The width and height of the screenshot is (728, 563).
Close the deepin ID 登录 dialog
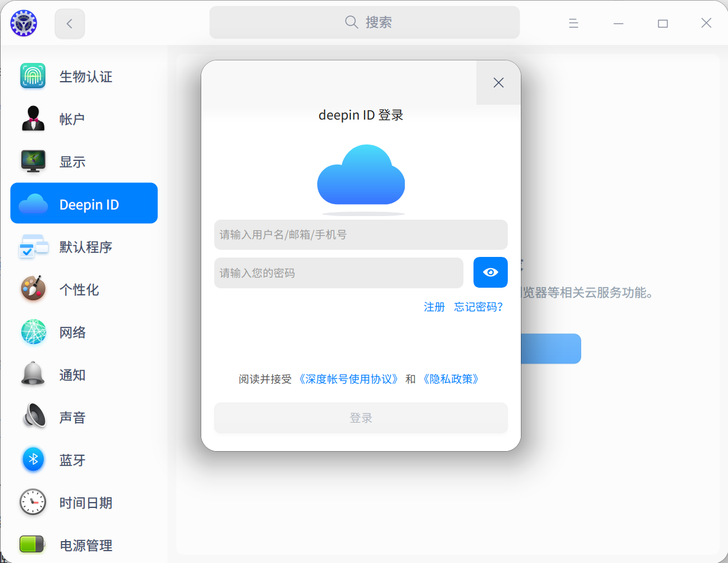pyautogui.click(x=498, y=83)
